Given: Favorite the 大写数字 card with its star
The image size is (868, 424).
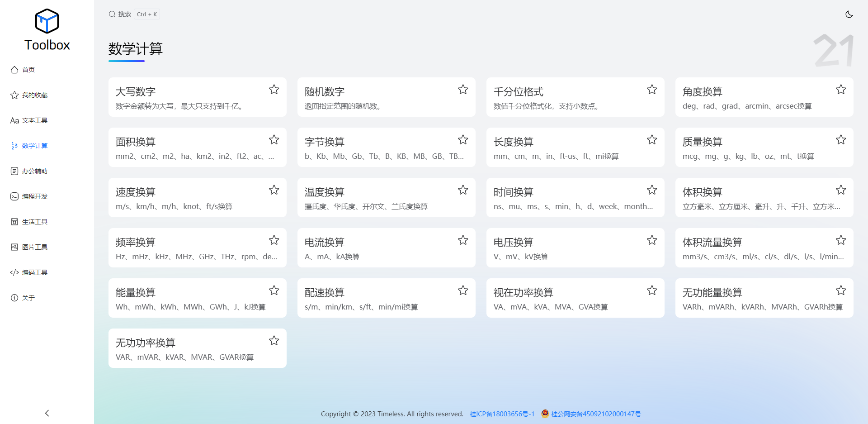Looking at the screenshot, I should (x=274, y=90).
